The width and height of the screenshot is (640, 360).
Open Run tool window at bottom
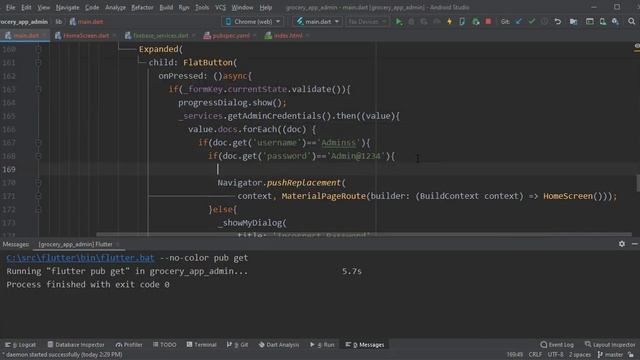coord(322,345)
